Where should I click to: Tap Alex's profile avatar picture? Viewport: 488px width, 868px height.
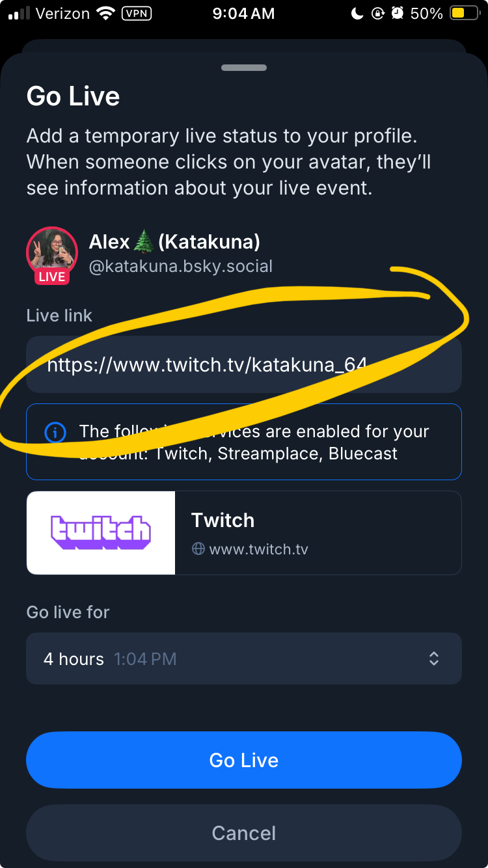pyautogui.click(x=51, y=251)
